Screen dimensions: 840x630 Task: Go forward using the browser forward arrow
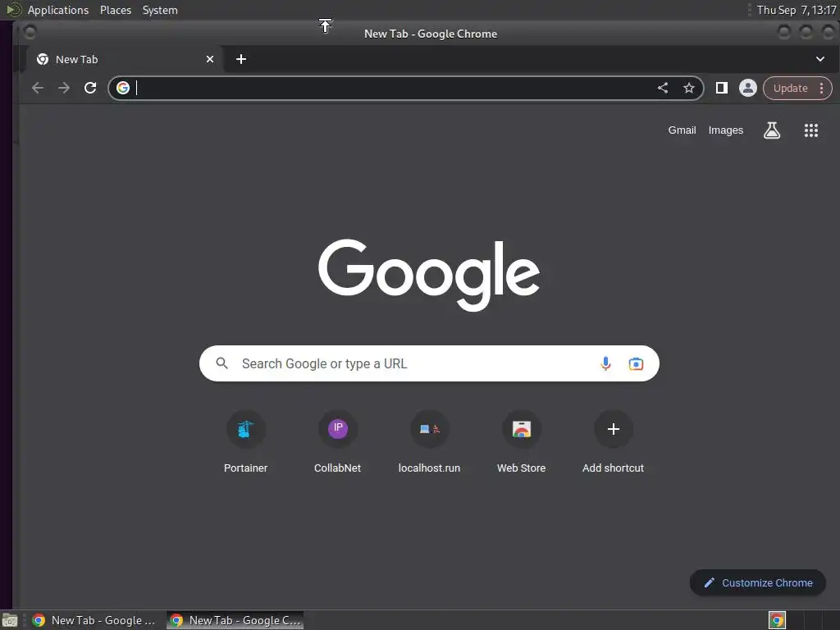pos(64,88)
